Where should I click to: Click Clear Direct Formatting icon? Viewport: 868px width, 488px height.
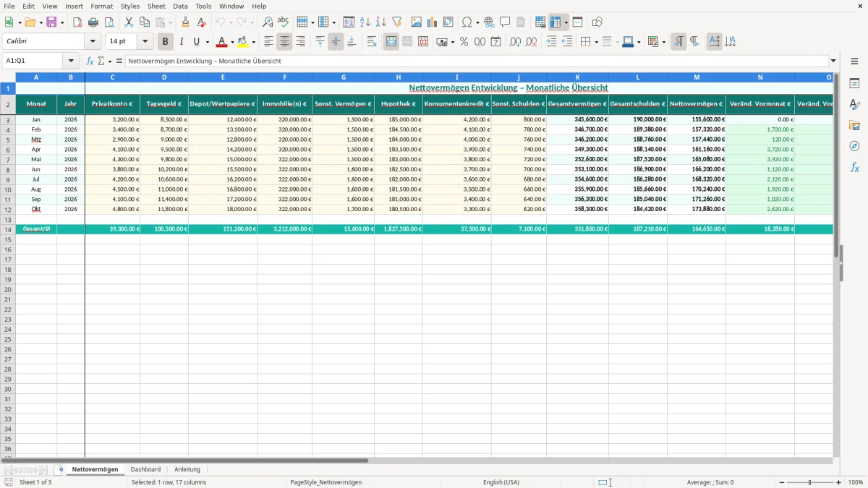point(201,22)
